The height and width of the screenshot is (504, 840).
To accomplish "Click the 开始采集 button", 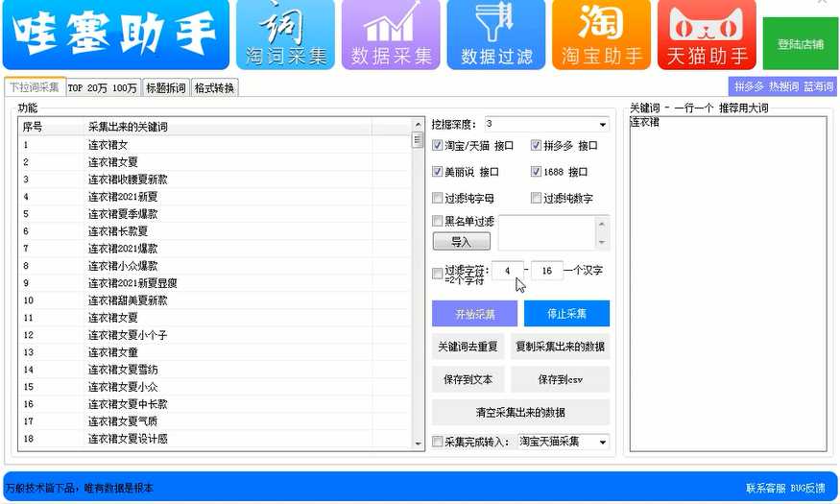I will (x=474, y=313).
